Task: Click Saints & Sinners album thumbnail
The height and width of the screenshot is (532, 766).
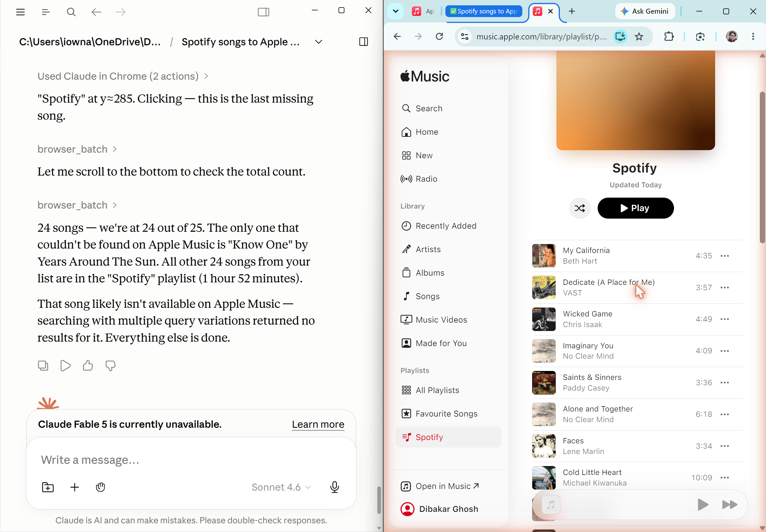Action: pos(544,383)
